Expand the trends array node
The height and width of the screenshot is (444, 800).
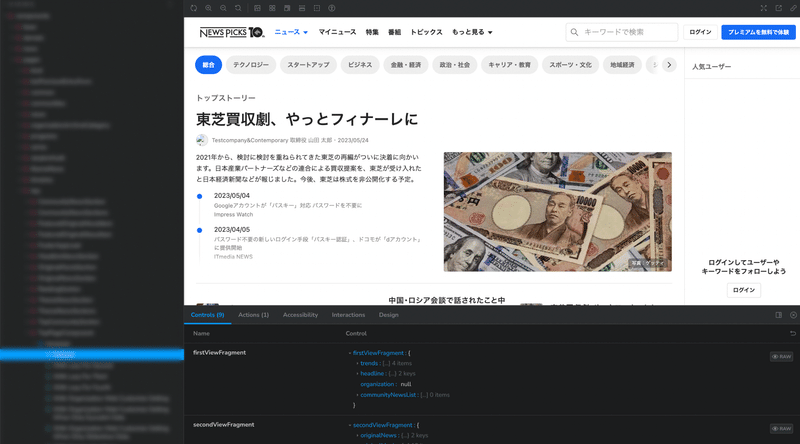[x=357, y=363]
